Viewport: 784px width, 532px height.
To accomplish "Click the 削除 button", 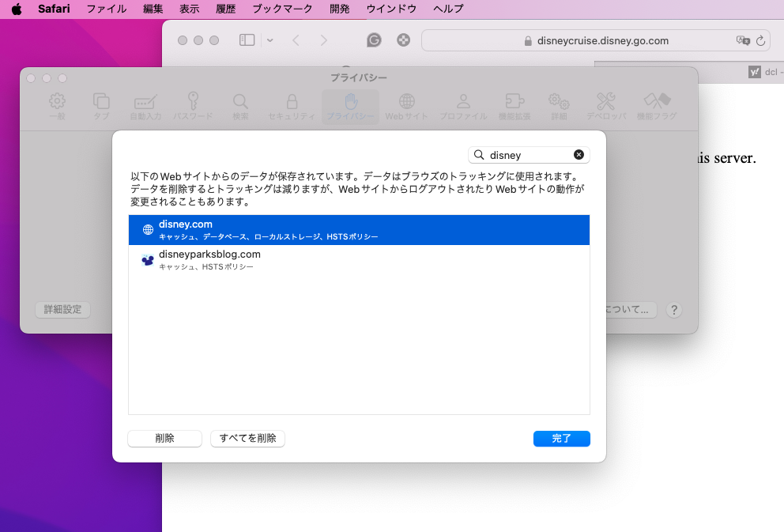I will [165, 438].
